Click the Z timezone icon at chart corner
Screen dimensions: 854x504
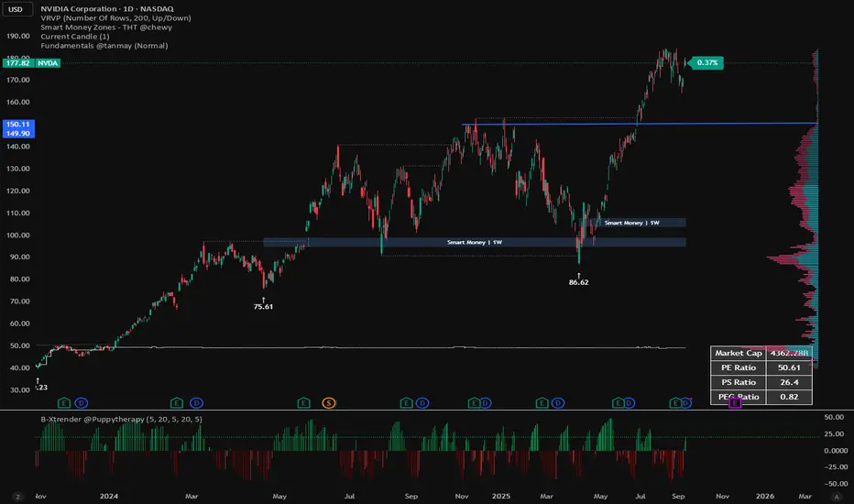pyautogui.click(x=18, y=497)
